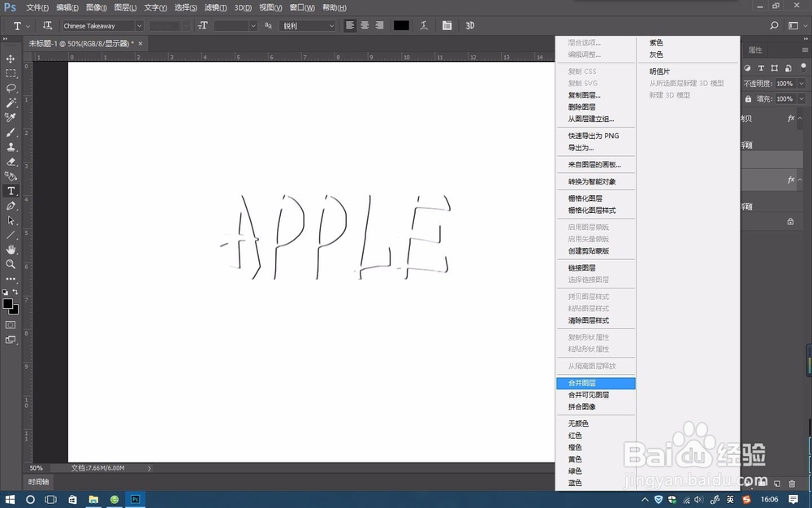This screenshot has width=812, height=508.
Task: Toggle Quick Mask mode icon
Action: [11, 325]
